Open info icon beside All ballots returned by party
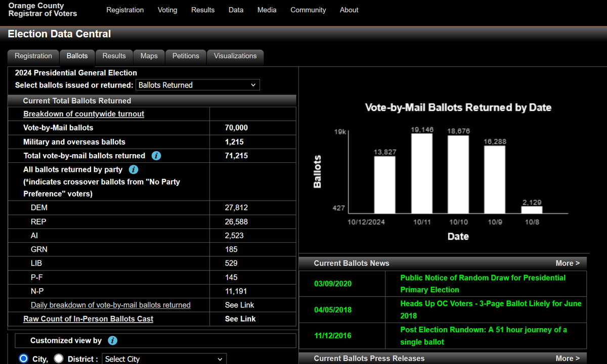Viewport: 607px width, 364px height. (134, 170)
